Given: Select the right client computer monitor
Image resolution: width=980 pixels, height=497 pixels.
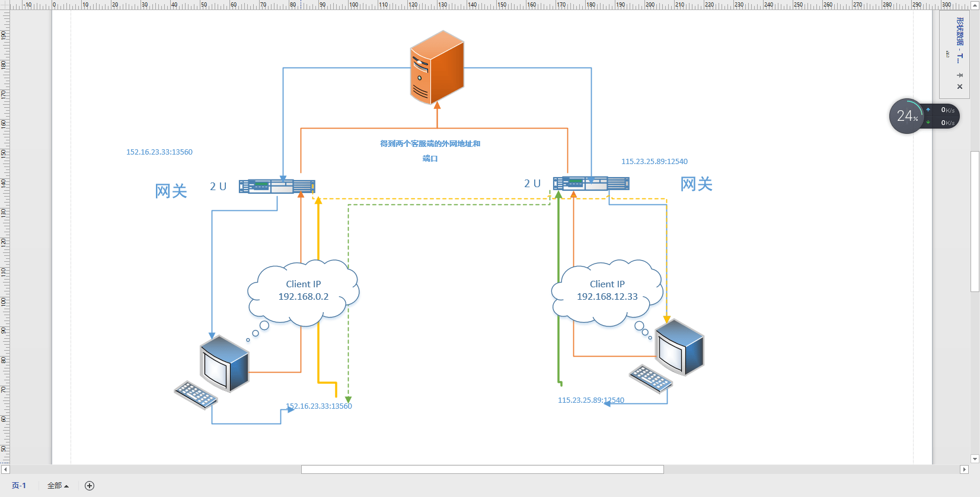Looking at the screenshot, I should pos(679,347).
